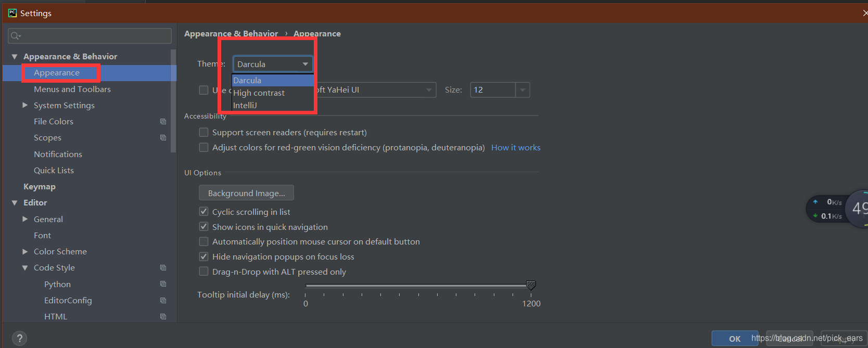
Task: Open File Colors settings
Action: (54, 121)
